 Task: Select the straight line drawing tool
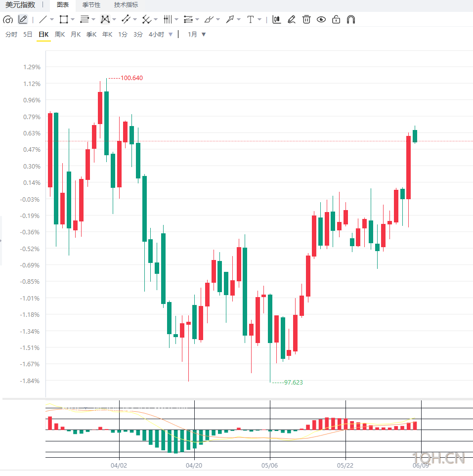43,19
